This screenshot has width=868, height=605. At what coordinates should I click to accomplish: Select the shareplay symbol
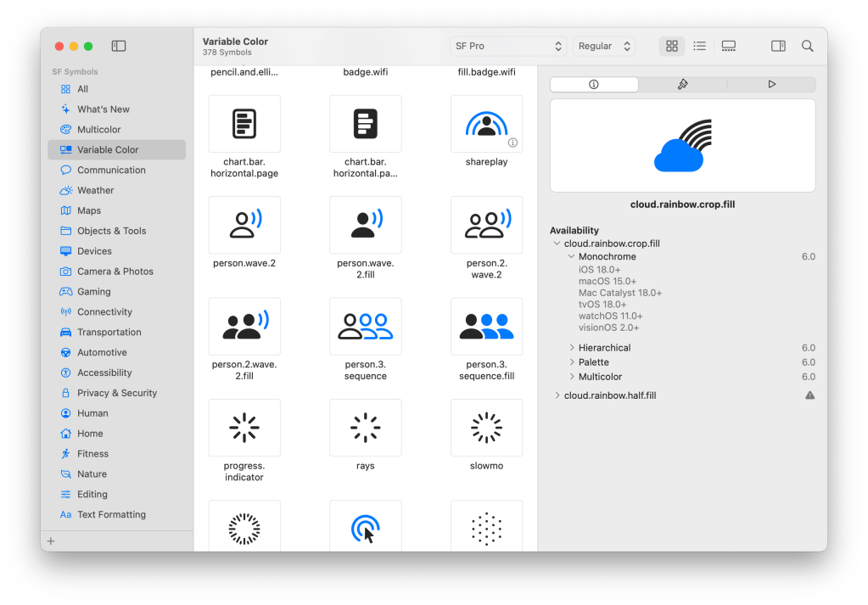point(486,125)
